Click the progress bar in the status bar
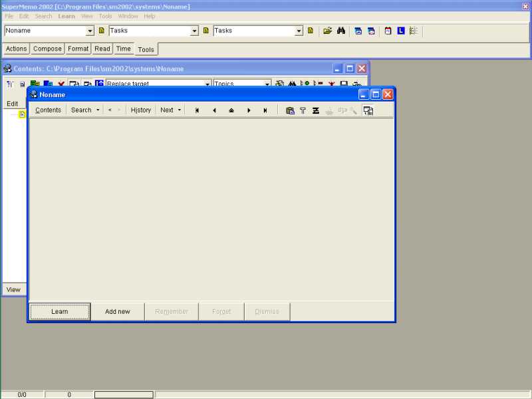Viewport: 532px width, 399px height. coord(124,394)
